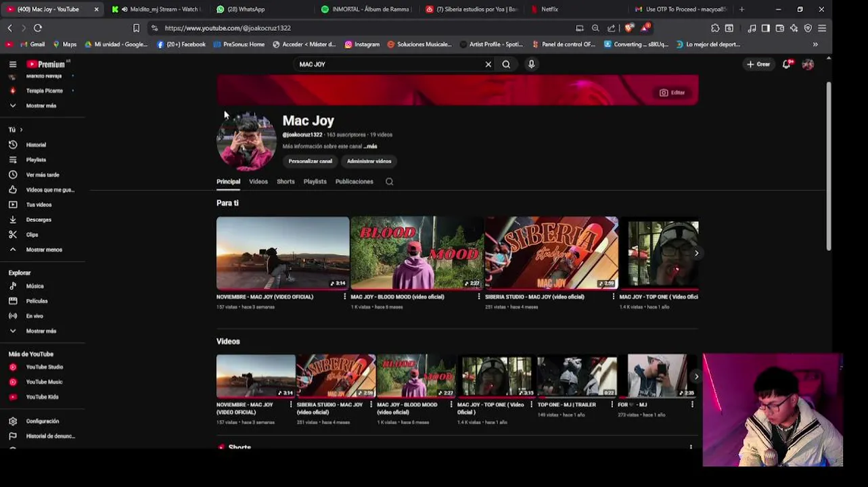Open the Tú section chevron
The image size is (868, 487).
21,130
